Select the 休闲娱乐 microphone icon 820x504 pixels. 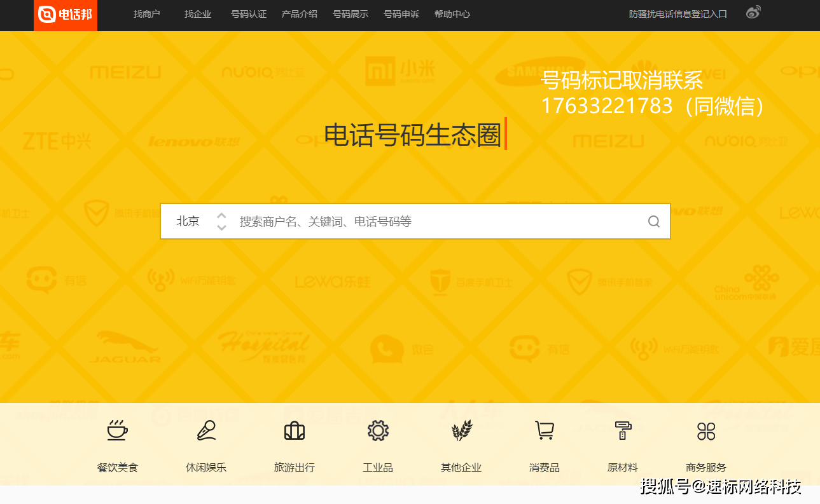click(206, 431)
